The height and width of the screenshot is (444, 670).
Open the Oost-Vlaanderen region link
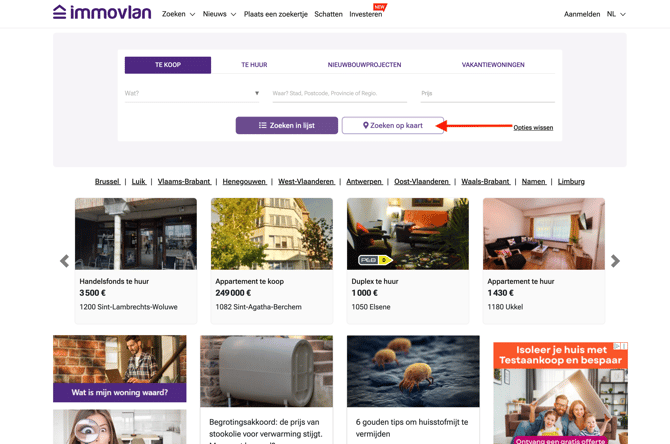[422, 182]
